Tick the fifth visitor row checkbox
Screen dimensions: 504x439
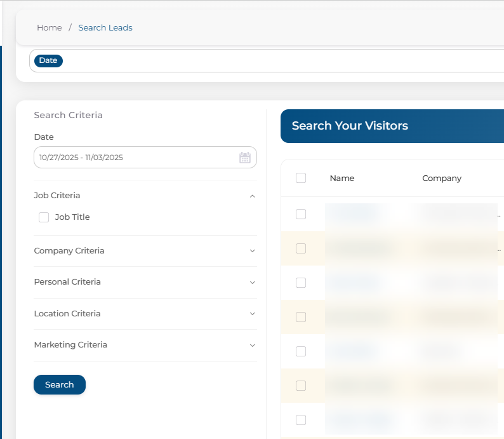(301, 351)
